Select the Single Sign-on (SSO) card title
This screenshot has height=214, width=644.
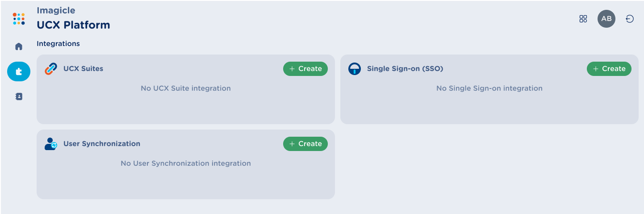click(405, 69)
